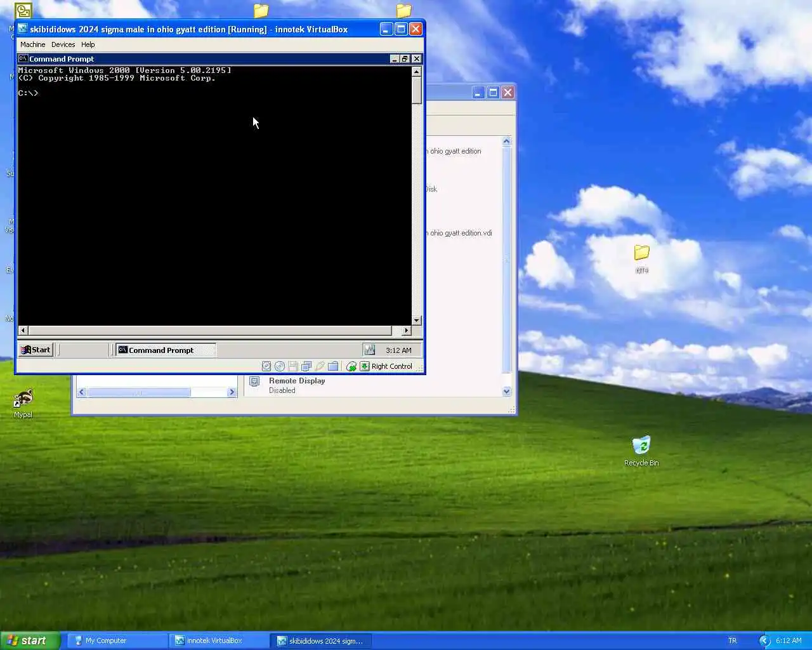Open the Mypal desktop shortcut
The image size is (812, 650).
pos(23,404)
